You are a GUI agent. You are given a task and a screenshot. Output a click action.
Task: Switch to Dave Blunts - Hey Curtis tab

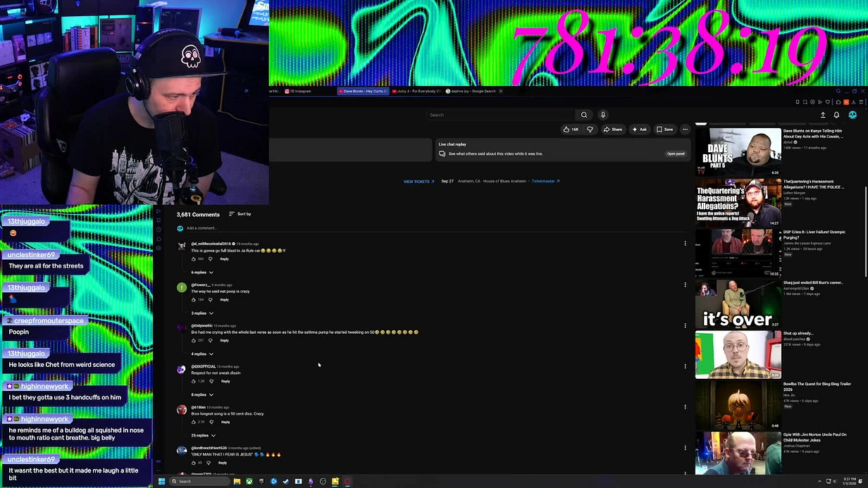362,91
